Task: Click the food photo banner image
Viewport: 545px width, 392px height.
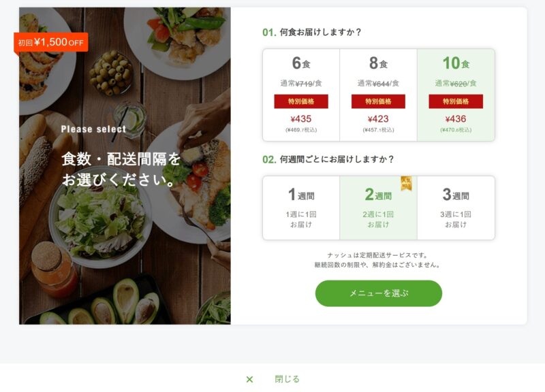Action: 125,166
